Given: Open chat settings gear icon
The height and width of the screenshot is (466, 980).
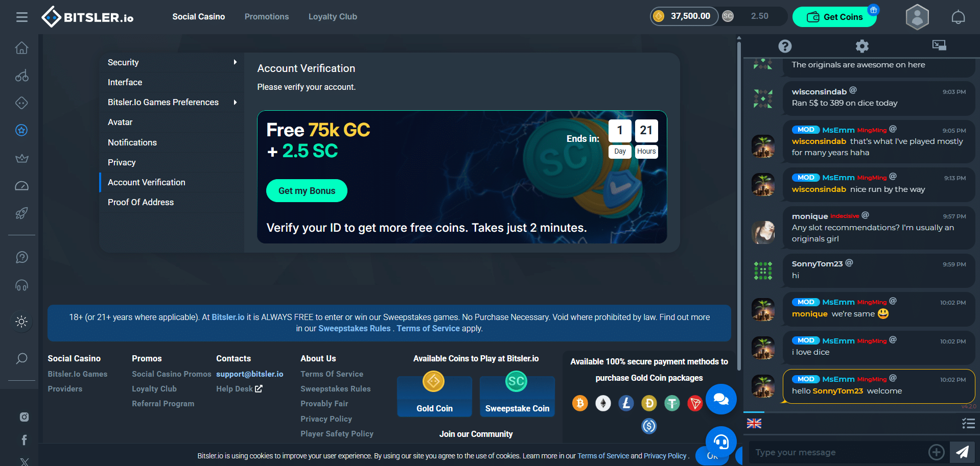Looking at the screenshot, I should tap(862, 46).
